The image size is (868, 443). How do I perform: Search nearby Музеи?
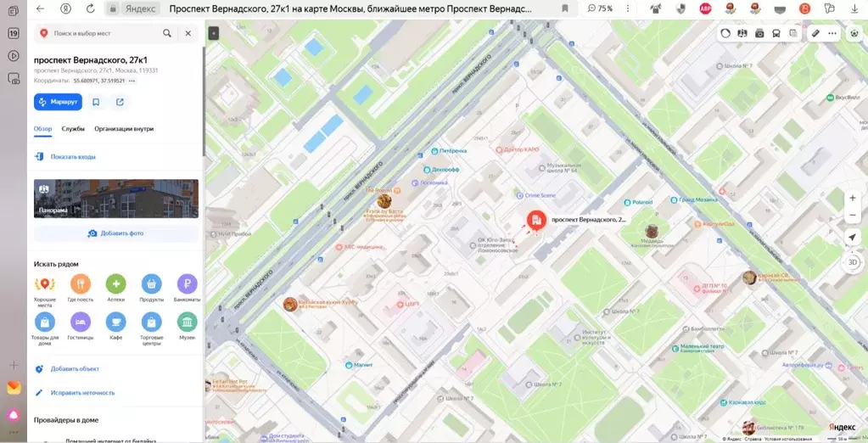pos(188,326)
